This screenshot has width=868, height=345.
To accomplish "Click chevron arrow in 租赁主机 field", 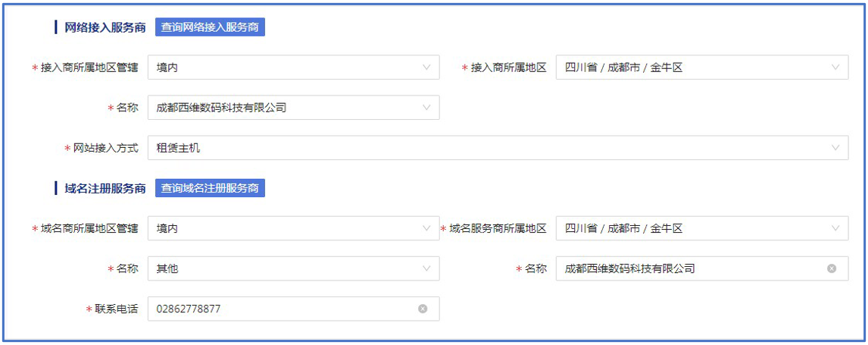I will point(835,148).
